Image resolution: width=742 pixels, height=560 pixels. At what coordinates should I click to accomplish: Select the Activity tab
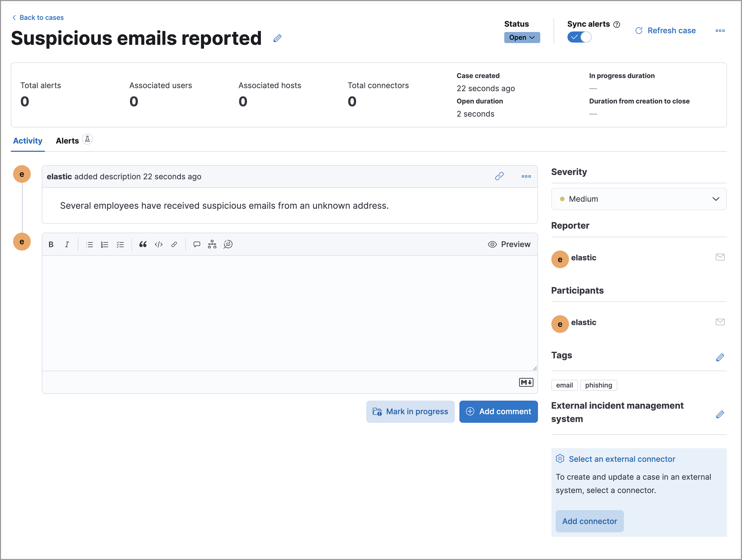click(x=27, y=141)
